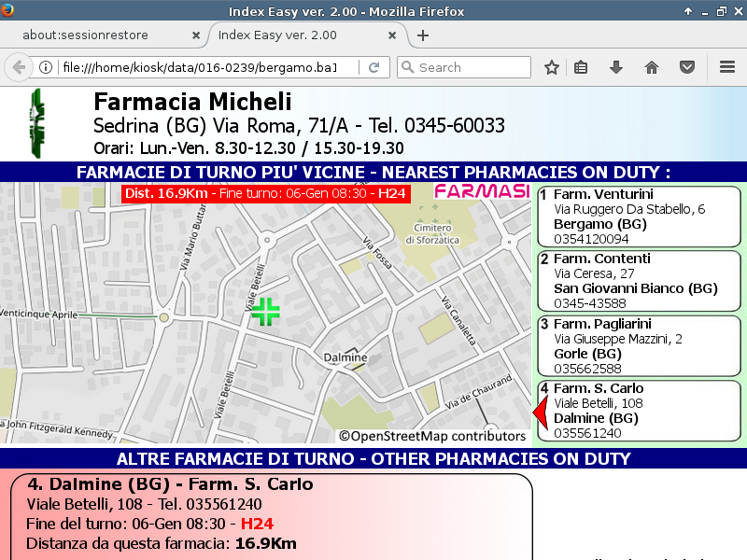This screenshot has width=747, height=560.
Task: Open a new tab with plus button
Action: tap(423, 35)
